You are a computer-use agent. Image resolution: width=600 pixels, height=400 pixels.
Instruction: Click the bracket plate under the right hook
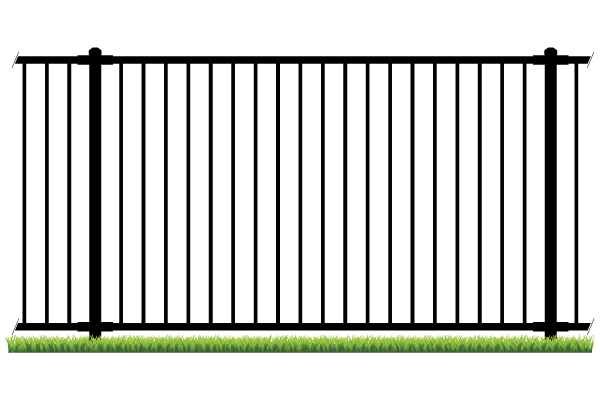(x=551, y=60)
